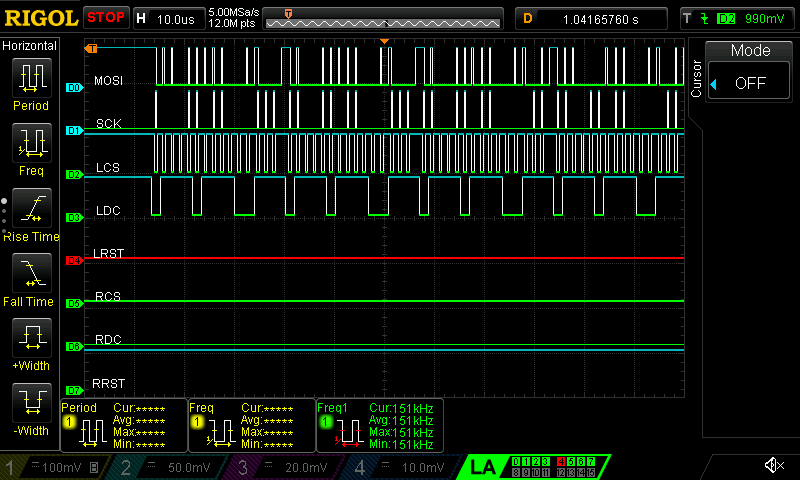Viewport: 800px width, 480px height.
Task: Select the Rise Time measurement icon
Action: [x=31, y=208]
